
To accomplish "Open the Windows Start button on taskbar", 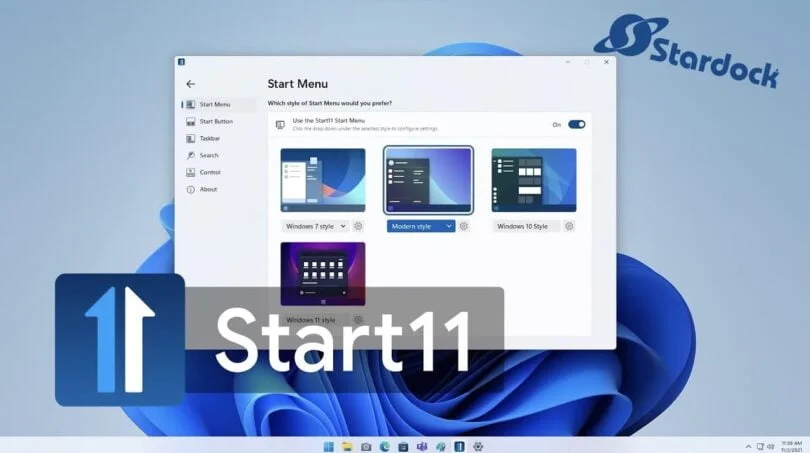I will 329,446.
